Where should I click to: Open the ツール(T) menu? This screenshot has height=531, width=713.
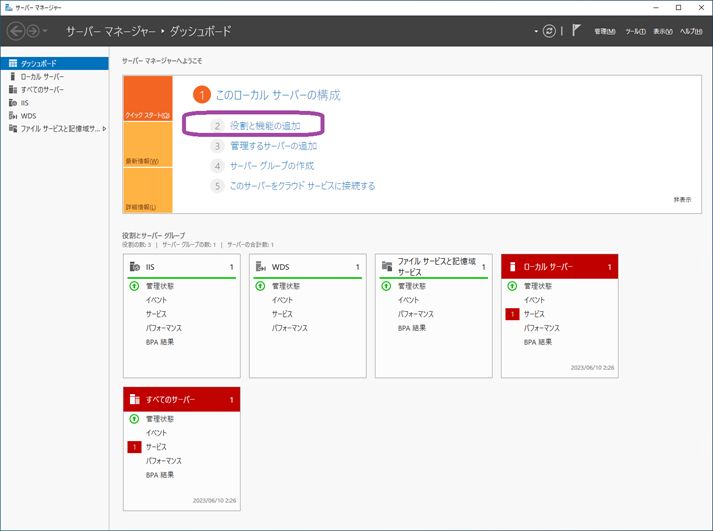(635, 31)
